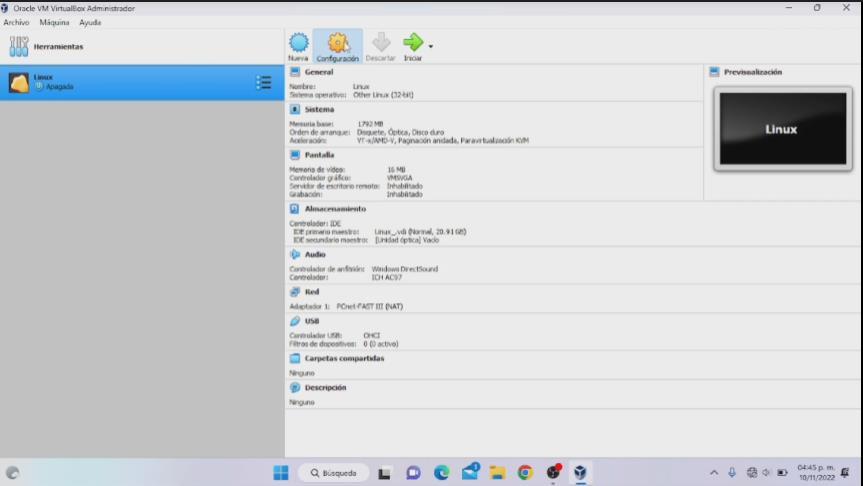Click the Audio section icon
The image size is (863, 486).
click(295, 255)
